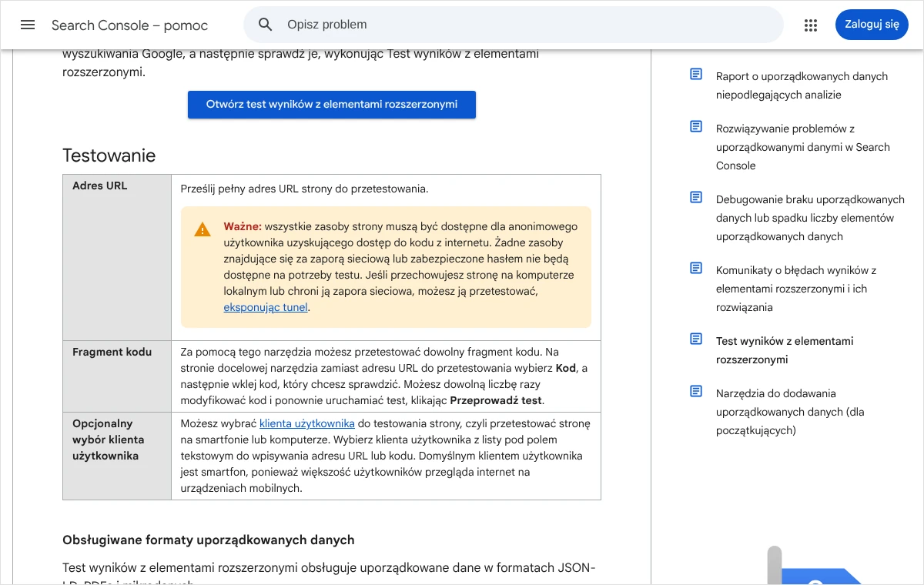Open the Google apps grid

pyautogui.click(x=810, y=25)
